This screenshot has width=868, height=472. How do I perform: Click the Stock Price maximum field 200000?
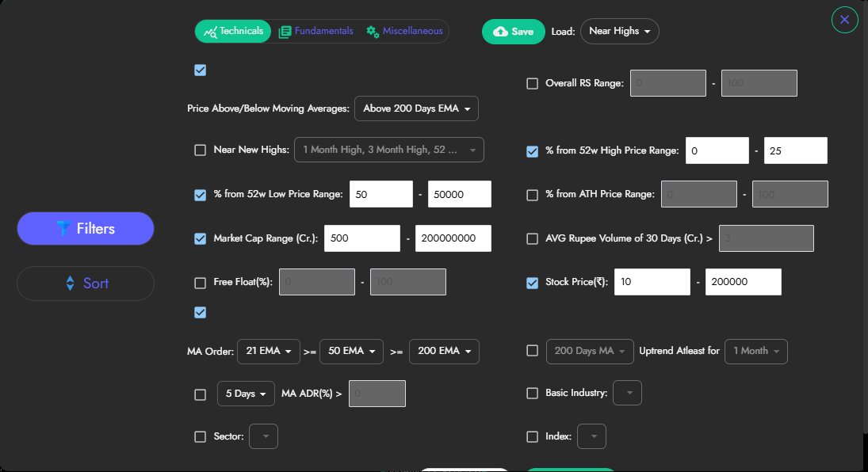pyautogui.click(x=744, y=282)
